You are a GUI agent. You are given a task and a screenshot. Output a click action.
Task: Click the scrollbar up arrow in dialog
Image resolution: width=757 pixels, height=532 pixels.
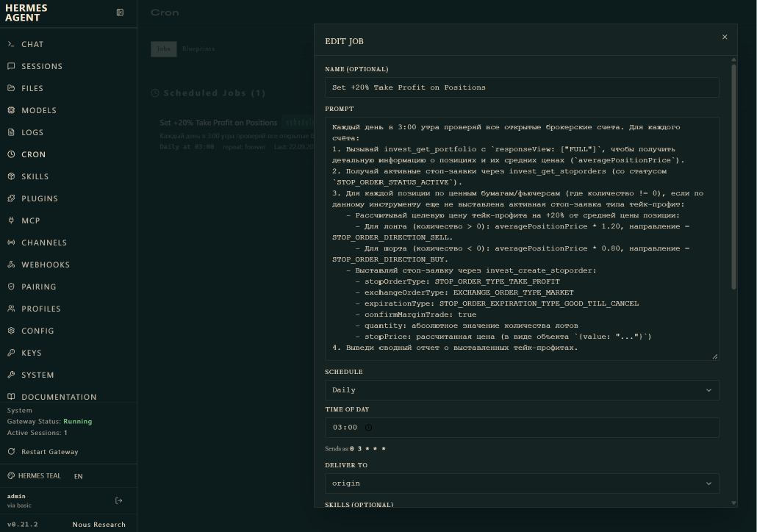pyautogui.click(x=733, y=60)
